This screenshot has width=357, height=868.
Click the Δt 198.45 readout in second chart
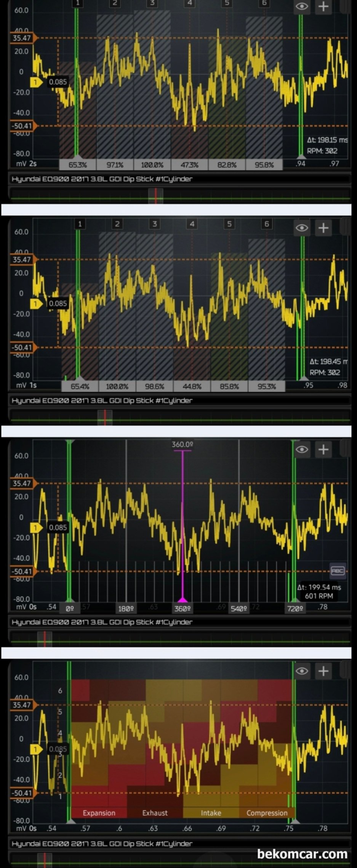tap(329, 362)
